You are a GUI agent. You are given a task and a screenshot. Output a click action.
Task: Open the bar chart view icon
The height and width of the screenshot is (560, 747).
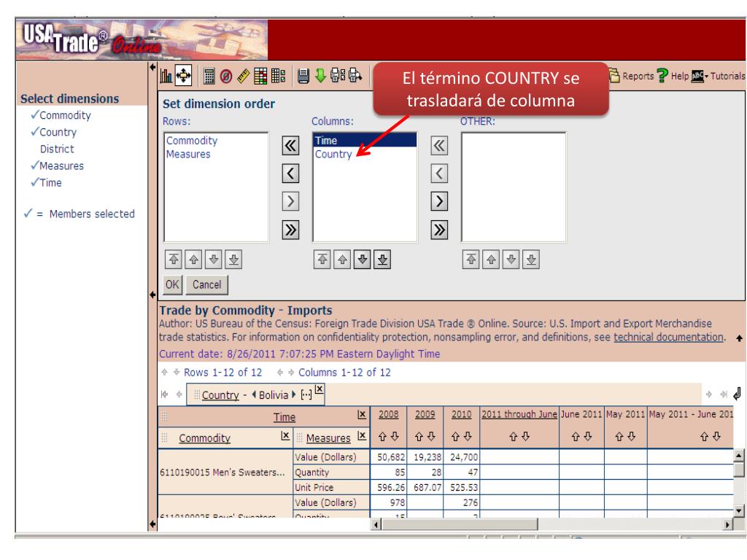[166, 76]
